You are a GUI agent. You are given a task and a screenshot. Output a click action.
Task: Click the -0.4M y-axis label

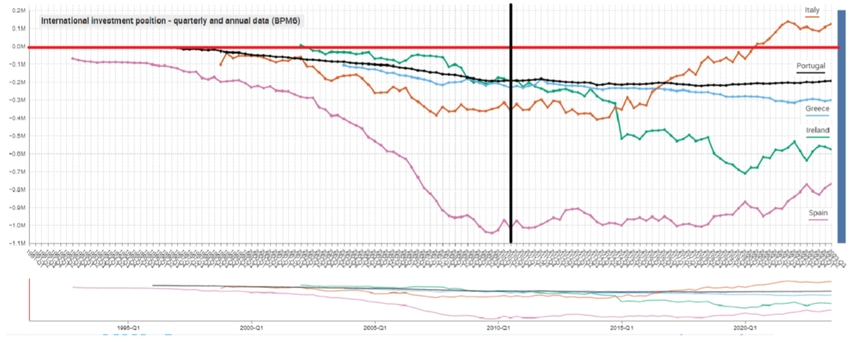point(18,119)
